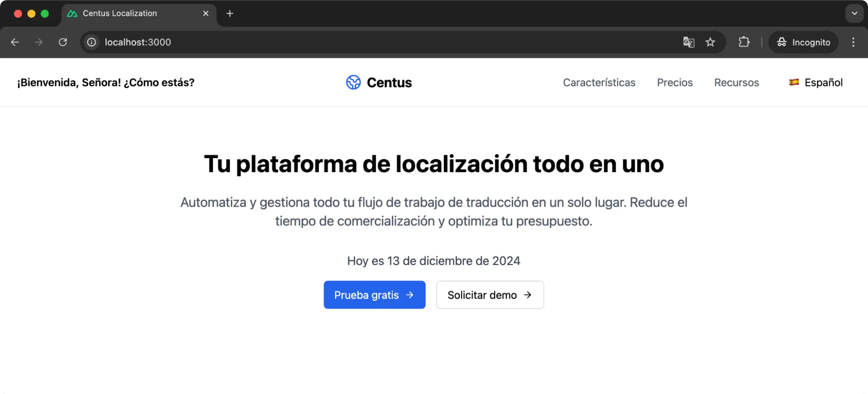Open the browser extensions puzzle icon

(744, 42)
